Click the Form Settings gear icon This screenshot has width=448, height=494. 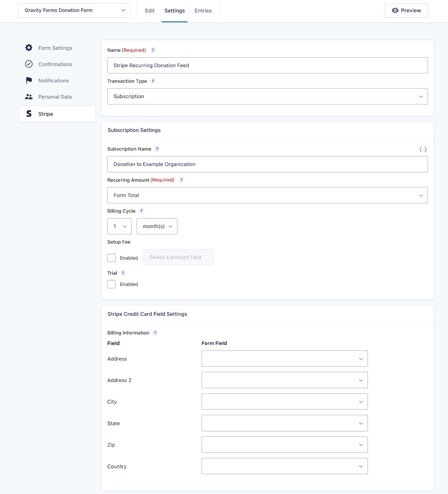point(29,48)
